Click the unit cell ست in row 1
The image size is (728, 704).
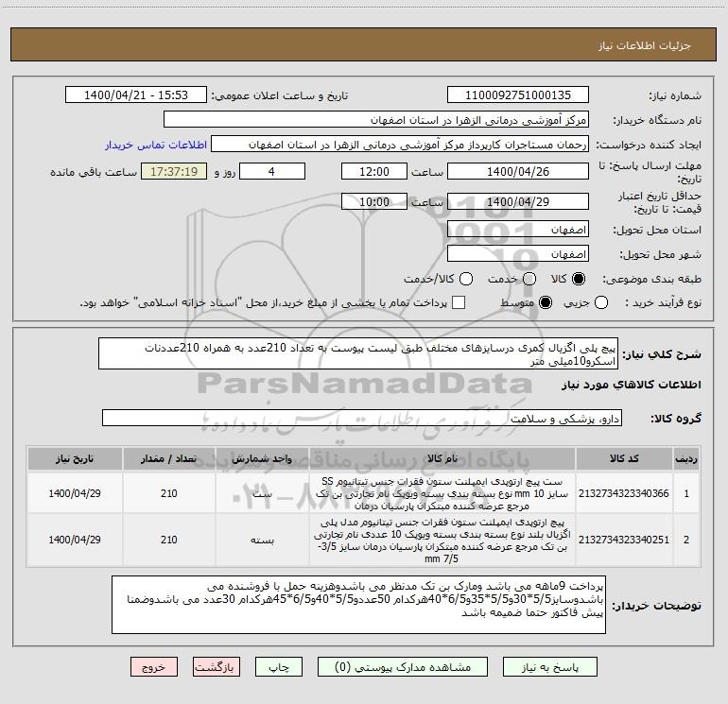(x=262, y=493)
